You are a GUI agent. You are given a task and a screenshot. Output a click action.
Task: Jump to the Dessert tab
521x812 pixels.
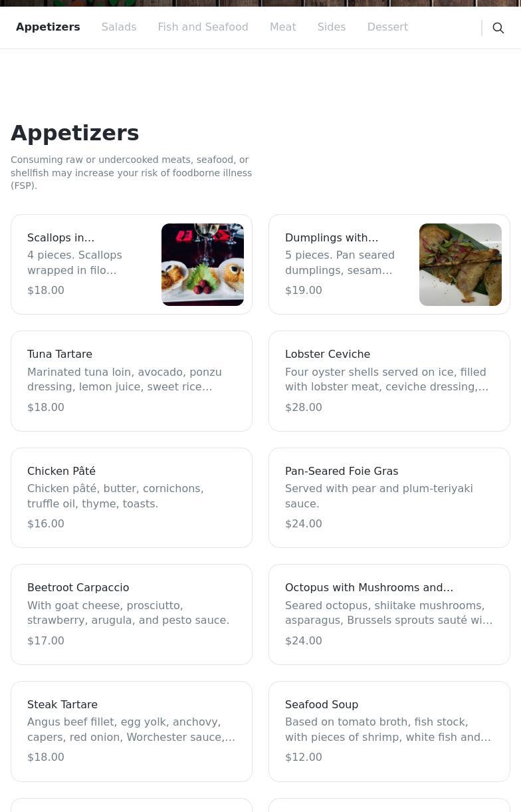tap(387, 27)
